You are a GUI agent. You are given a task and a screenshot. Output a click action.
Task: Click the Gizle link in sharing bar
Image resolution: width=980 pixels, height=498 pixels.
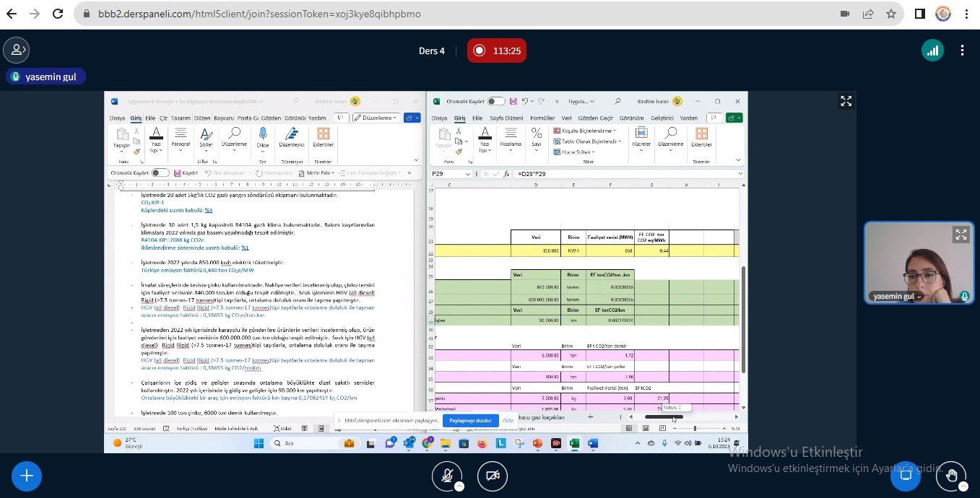point(508,421)
